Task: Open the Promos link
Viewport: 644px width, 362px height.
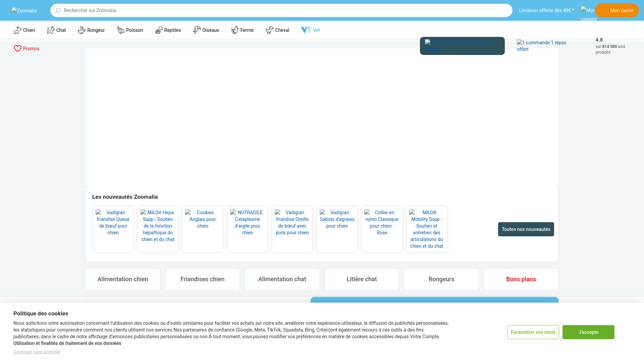Action: 26,49
